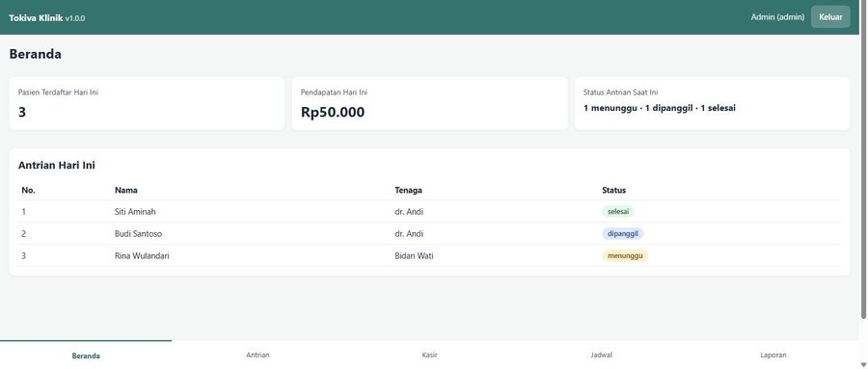868x369 pixels.
Task: Open the Antrian tab
Action: pos(258,356)
